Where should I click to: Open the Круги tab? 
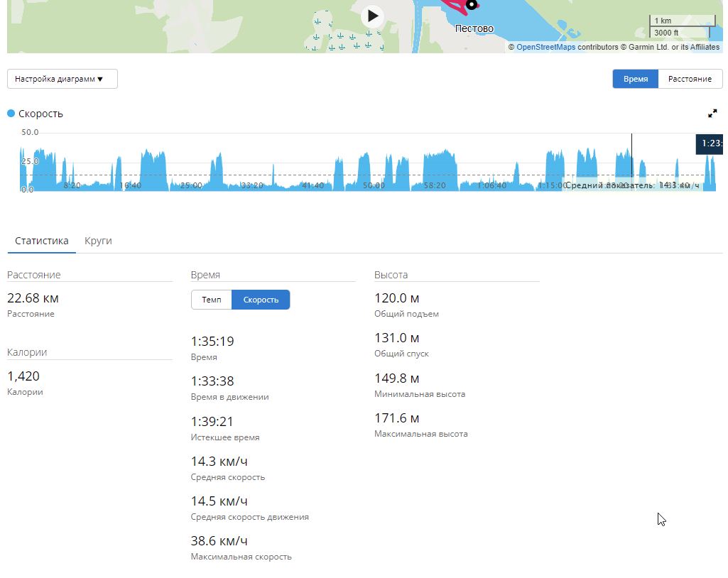pos(98,241)
